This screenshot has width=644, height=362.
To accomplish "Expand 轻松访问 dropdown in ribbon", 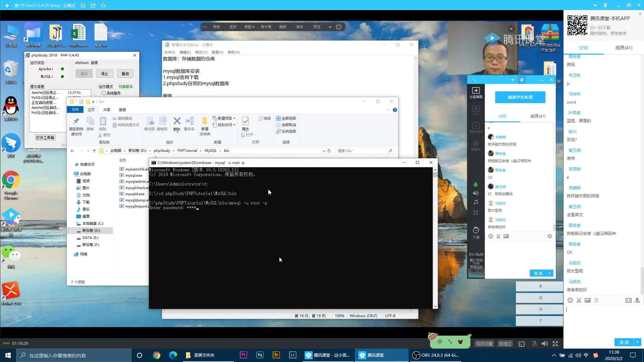I will tap(234, 125).
